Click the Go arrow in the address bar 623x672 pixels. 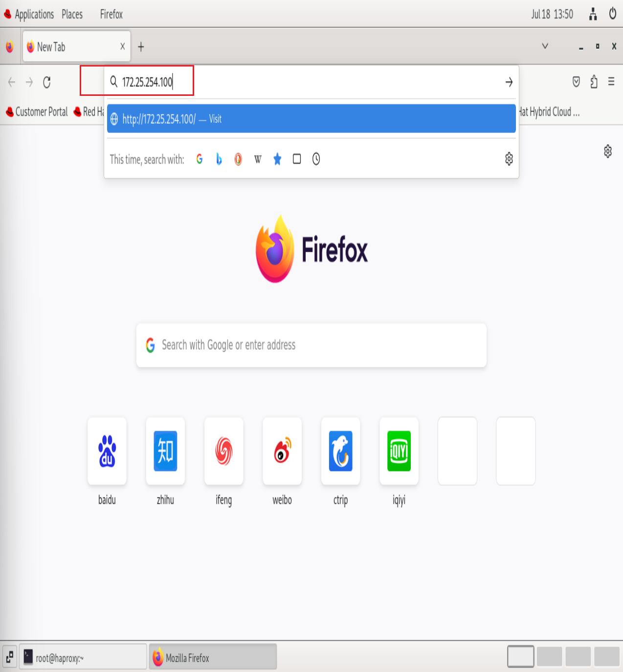(x=509, y=82)
